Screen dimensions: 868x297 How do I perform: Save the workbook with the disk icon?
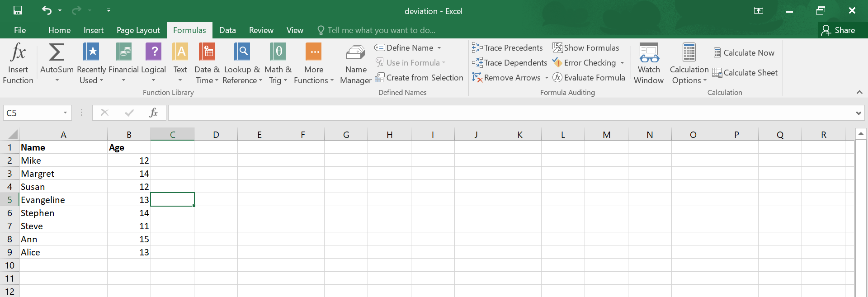click(x=18, y=10)
